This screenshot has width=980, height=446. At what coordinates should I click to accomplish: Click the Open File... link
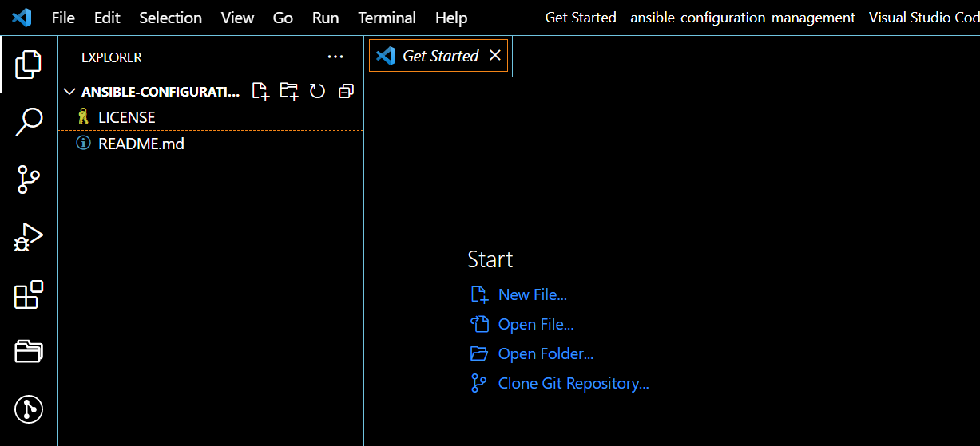point(536,324)
